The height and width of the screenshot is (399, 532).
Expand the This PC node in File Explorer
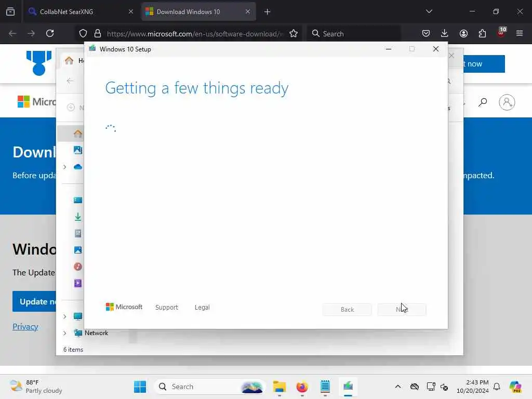coord(64,316)
